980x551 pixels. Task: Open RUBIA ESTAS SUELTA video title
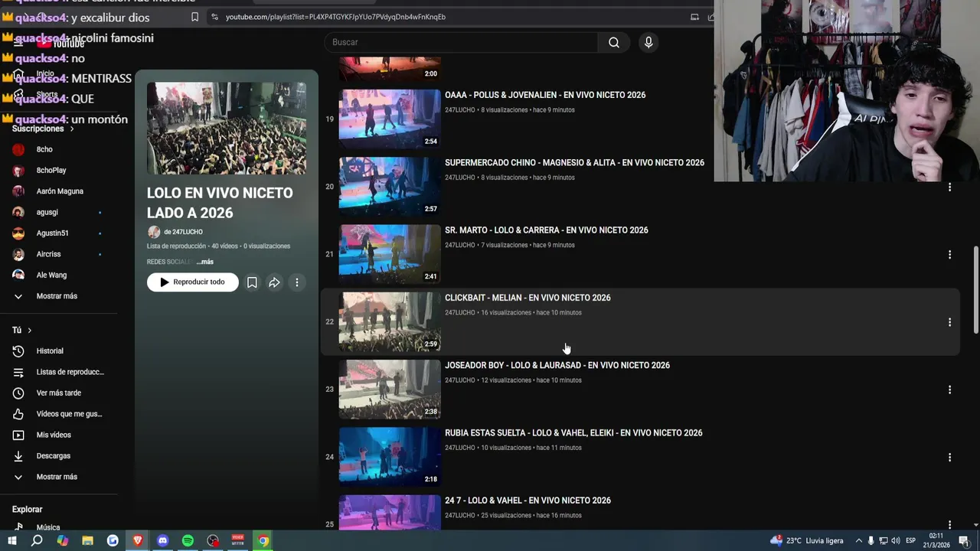573,433
